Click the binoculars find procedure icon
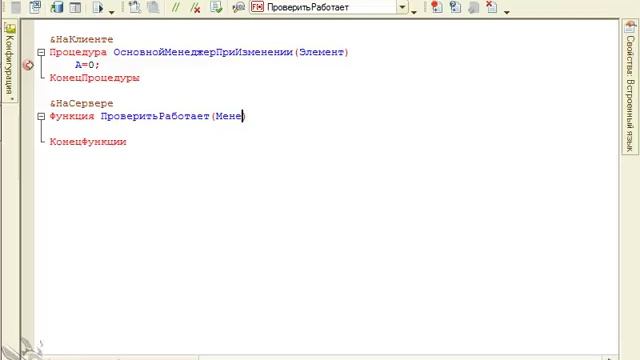This screenshot has width=640, height=360. (x=238, y=7)
